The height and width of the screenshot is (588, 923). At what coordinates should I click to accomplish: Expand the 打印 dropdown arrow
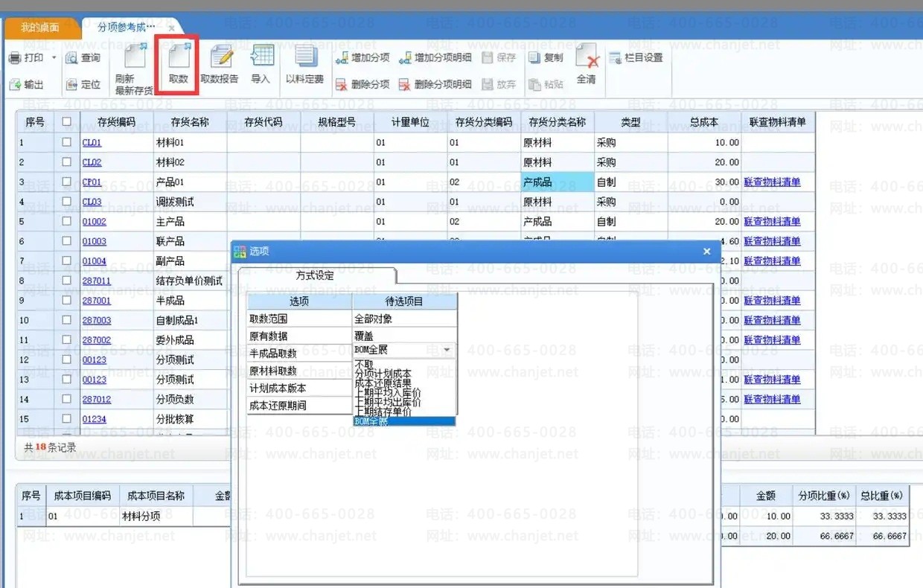tap(54, 58)
